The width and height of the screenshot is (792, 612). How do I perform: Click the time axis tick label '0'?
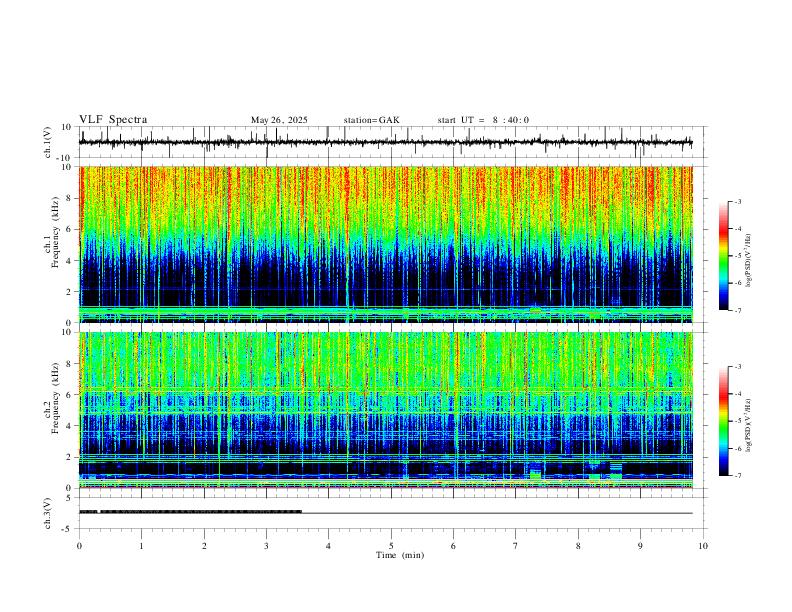tap(79, 546)
